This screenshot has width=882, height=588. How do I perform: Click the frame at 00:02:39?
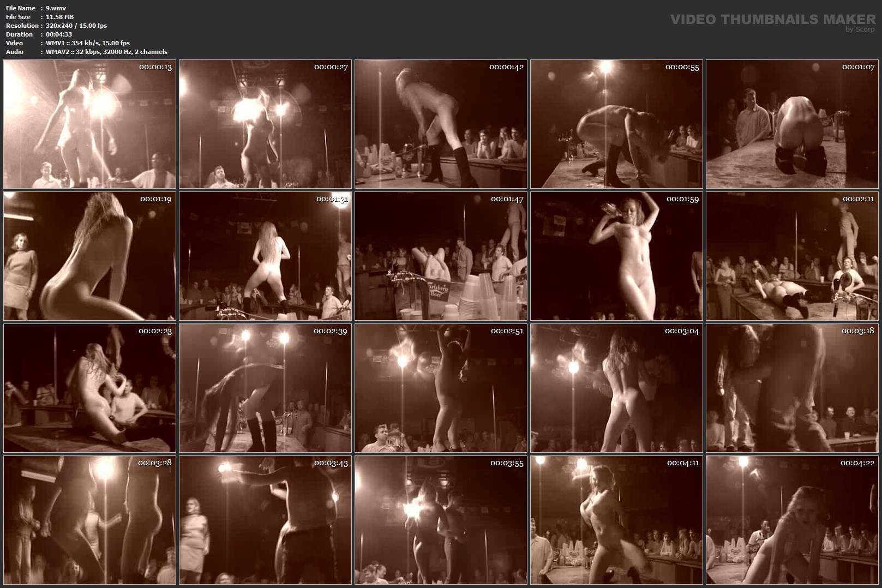(x=265, y=388)
